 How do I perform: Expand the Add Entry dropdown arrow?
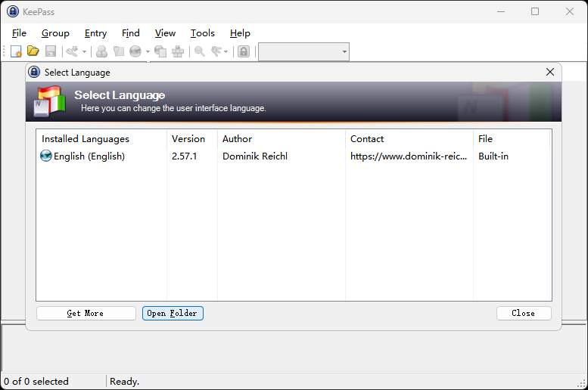(84, 52)
